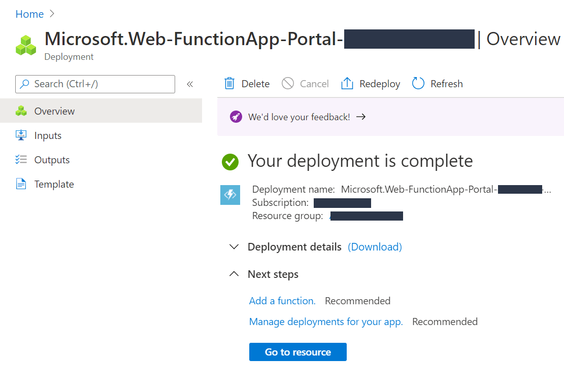Click the redacted Resource group link
564x392 pixels.
366,216
